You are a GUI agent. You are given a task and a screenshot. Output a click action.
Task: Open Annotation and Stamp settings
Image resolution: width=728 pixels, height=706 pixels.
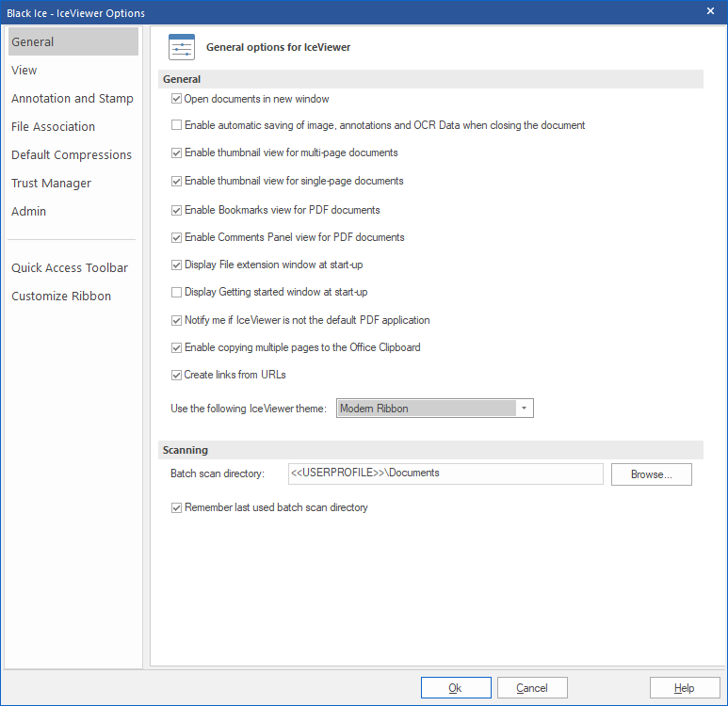click(x=73, y=99)
